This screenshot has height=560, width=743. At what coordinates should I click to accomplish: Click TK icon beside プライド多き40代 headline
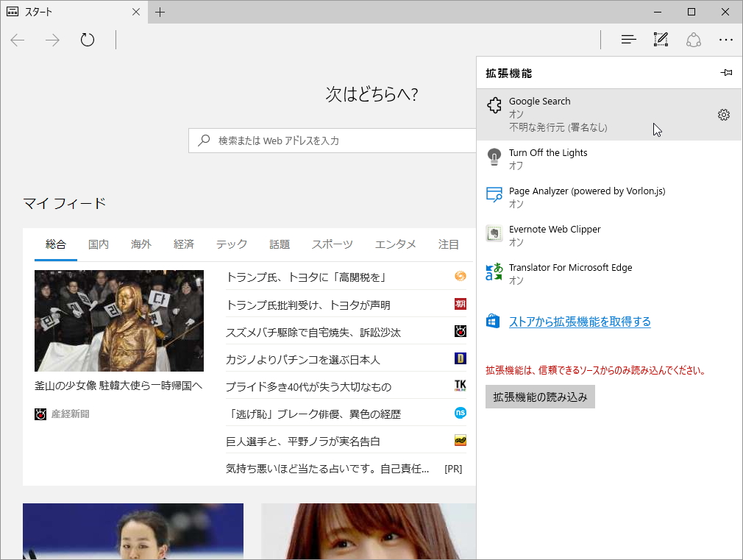460,386
